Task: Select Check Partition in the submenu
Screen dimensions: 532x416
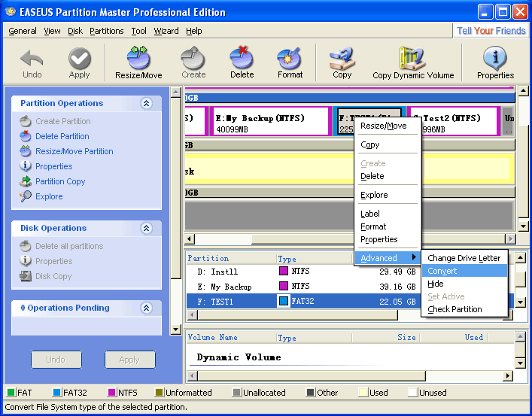Action: pyautogui.click(x=464, y=309)
